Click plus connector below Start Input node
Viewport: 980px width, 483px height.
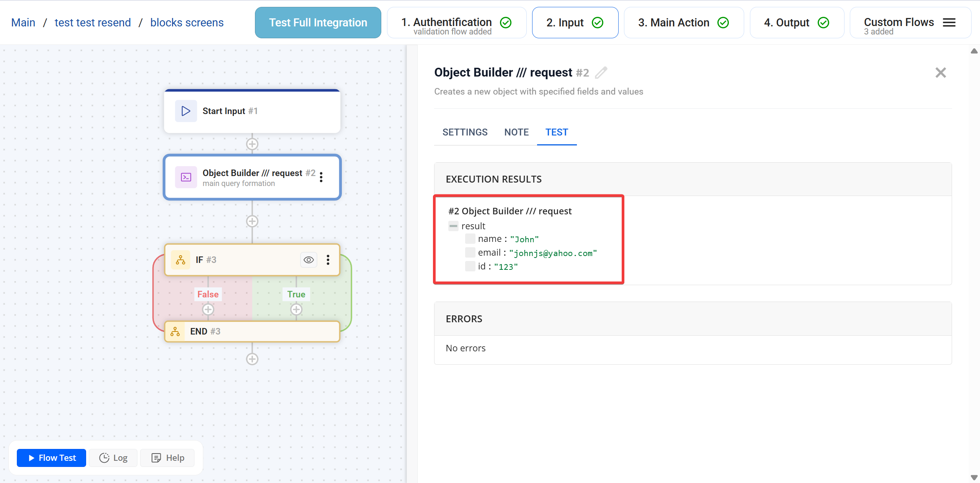pyautogui.click(x=252, y=144)
